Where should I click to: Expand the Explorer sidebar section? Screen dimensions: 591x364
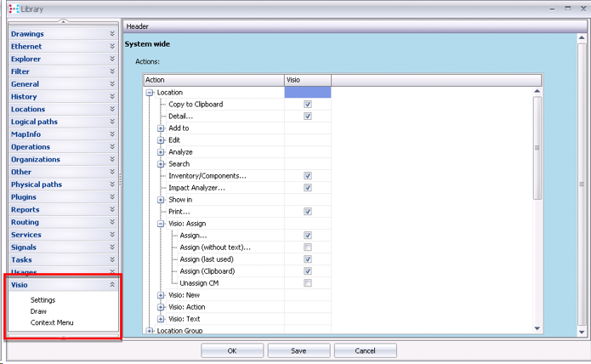pyautogui.click(x=63, y=59)
